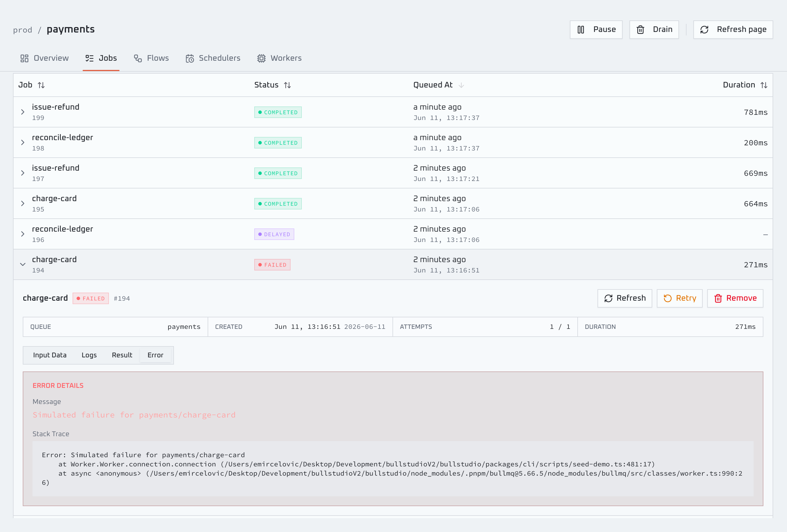Click the #194 job id label

122,298
